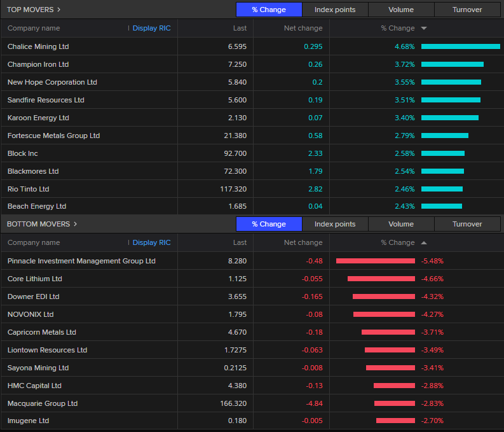This screenshot has height=432, width=504.
Task: Click the -0.165 net change of Downer
Action: 312,296
